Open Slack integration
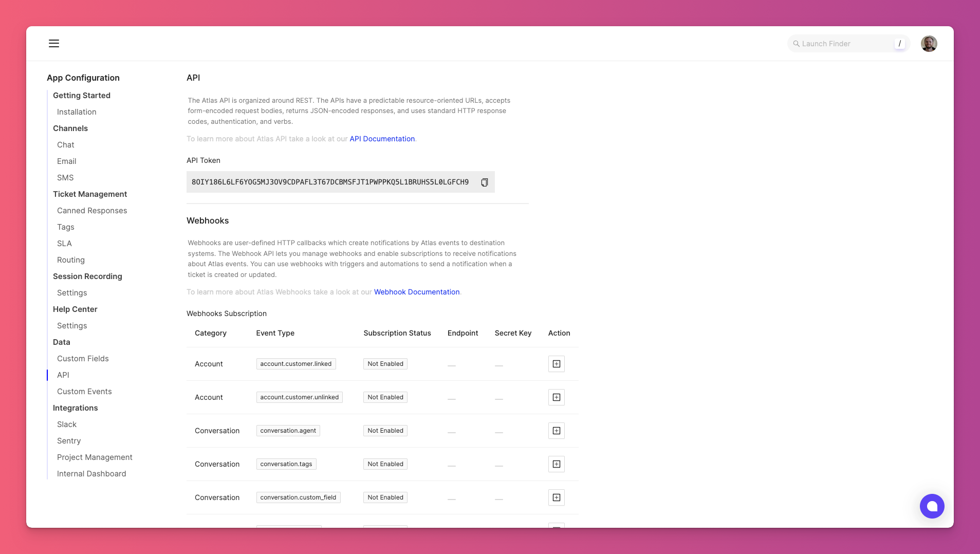 pyautogui.click(x=67, y=424)
